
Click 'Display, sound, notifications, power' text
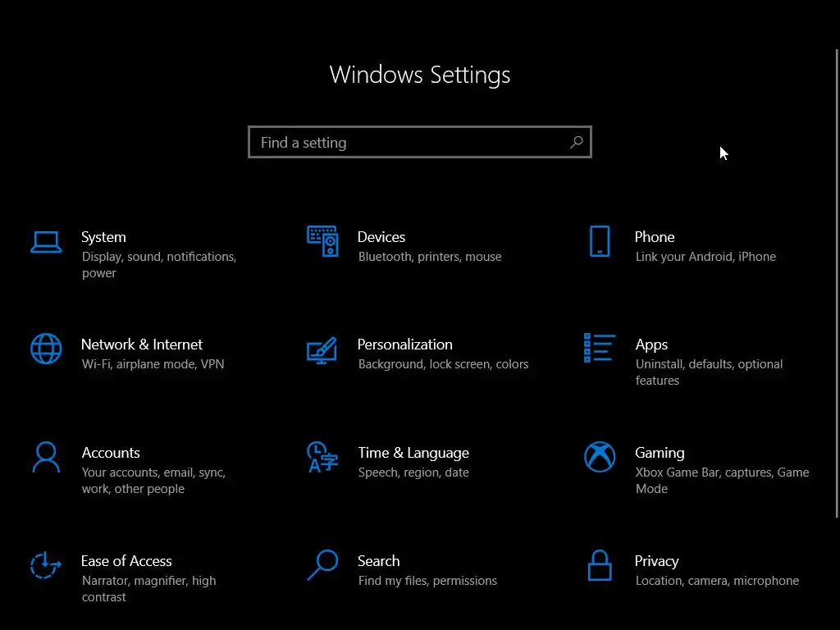pos(159,265)
